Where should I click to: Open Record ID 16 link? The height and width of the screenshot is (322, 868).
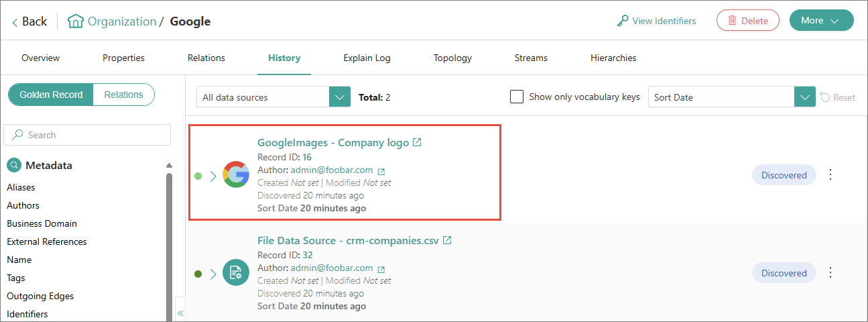coord(307,157)
